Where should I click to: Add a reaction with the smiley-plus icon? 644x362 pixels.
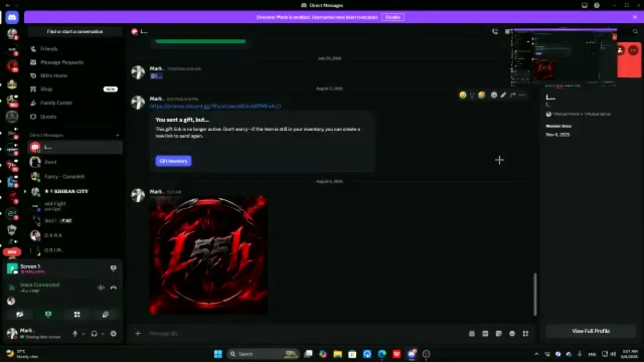[494, 95]
